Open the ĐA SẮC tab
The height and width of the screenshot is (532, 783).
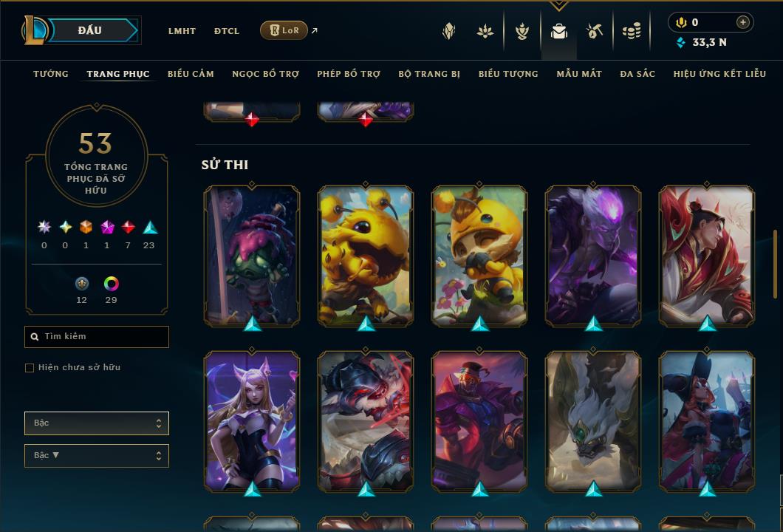(637, 74)
